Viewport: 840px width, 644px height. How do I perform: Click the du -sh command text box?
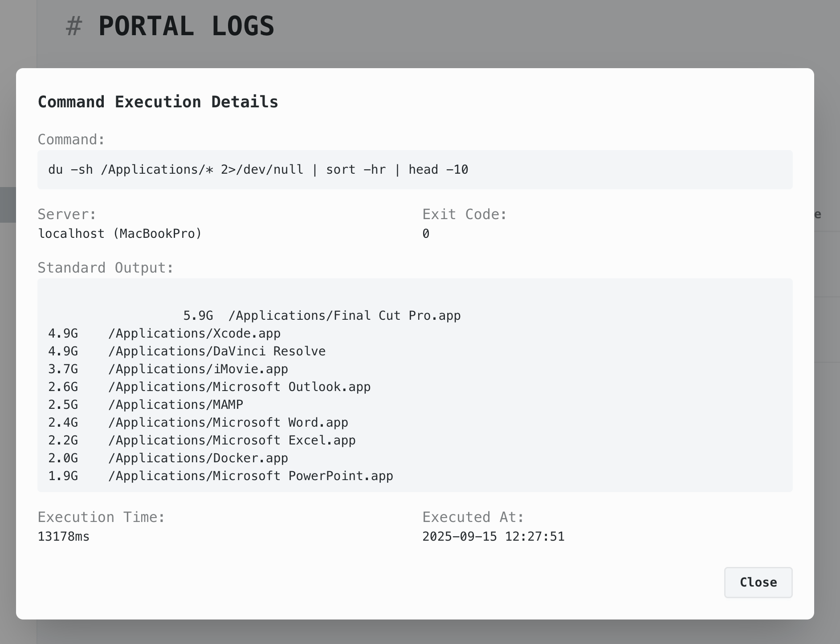tap(258, 170)
